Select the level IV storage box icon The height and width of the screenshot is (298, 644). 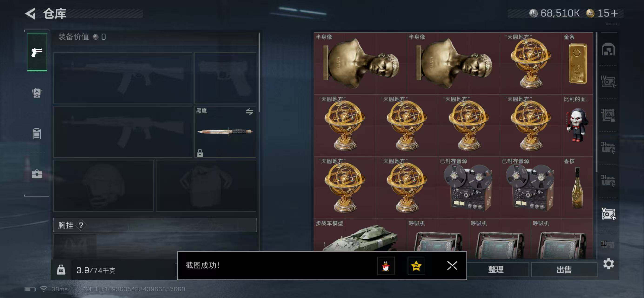pyautogui.click(x=608, y=81)
